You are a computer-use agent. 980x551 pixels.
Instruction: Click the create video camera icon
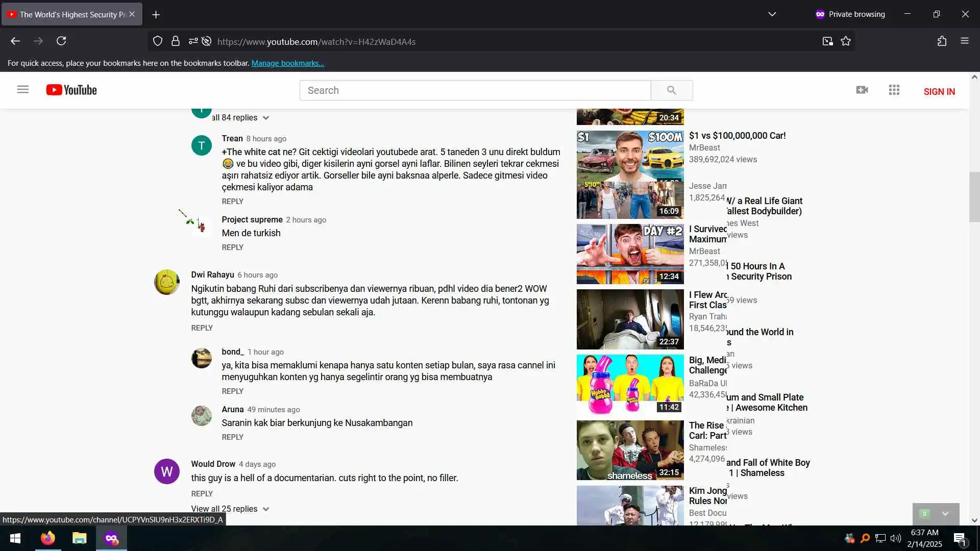point(862,90)
